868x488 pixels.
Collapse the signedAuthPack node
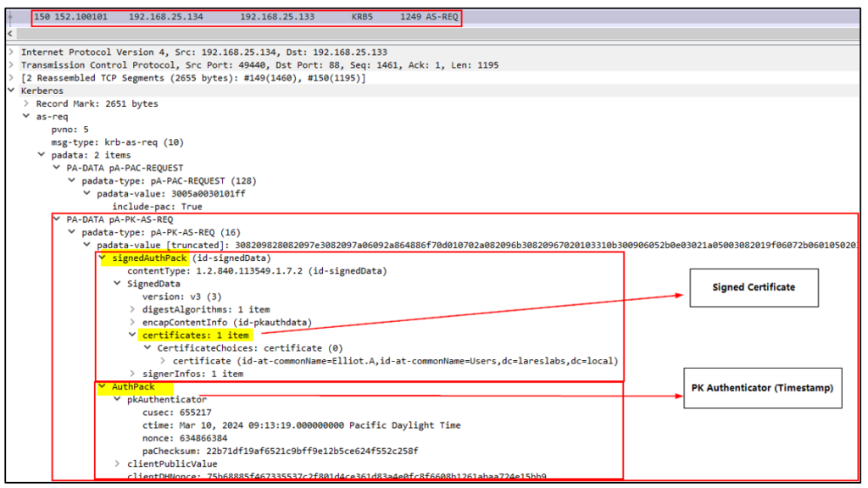tap(103, 258)
